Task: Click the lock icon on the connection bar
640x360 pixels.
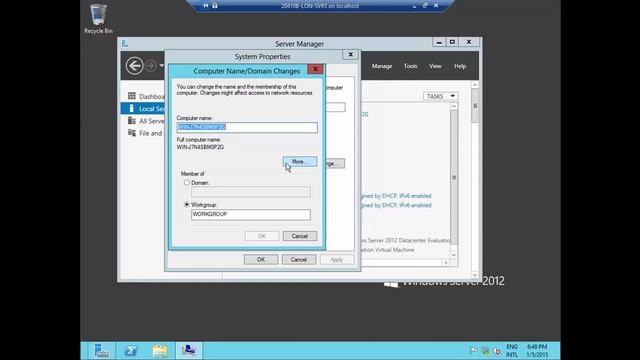Action: point(215,6)
